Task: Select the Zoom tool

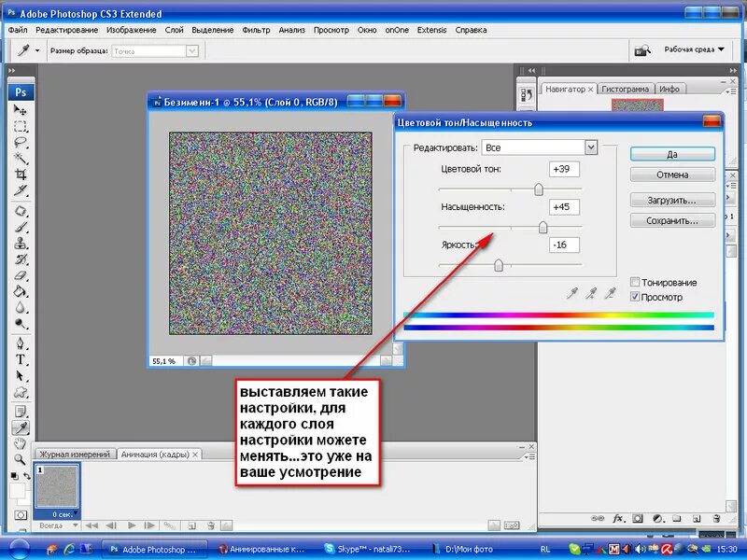Action: click(x=20, y=459)
